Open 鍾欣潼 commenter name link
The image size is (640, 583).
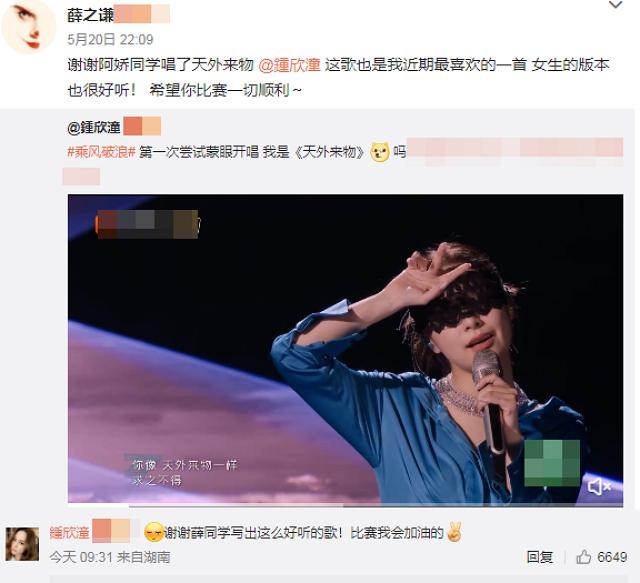point(69,533)
